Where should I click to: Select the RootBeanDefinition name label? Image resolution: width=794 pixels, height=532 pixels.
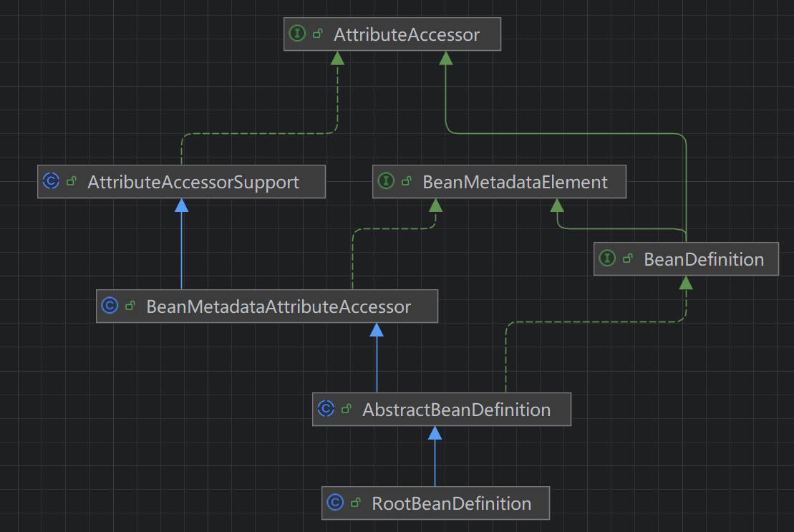coord(451,503)
